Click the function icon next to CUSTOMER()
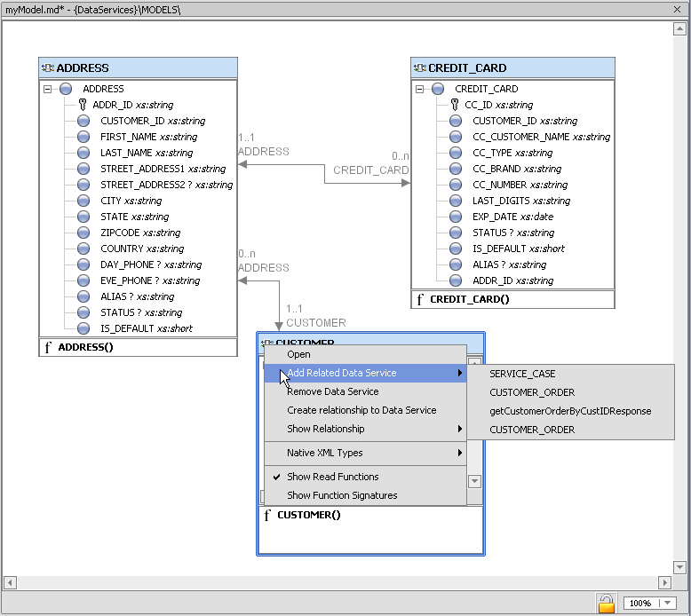This screenshot has width=691, height=616. tap(267, 515)
